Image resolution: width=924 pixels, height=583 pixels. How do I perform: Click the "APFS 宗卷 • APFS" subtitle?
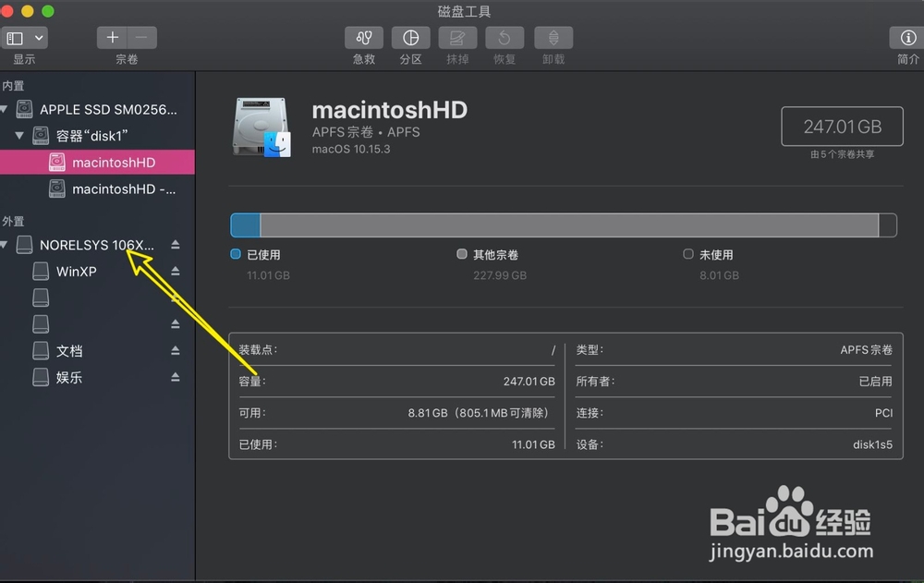[x=366, y=132]
